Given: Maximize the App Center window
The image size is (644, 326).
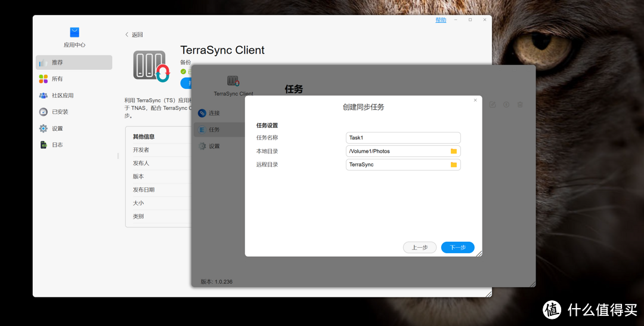Looking at the screenshot, I should pos(470,20).
